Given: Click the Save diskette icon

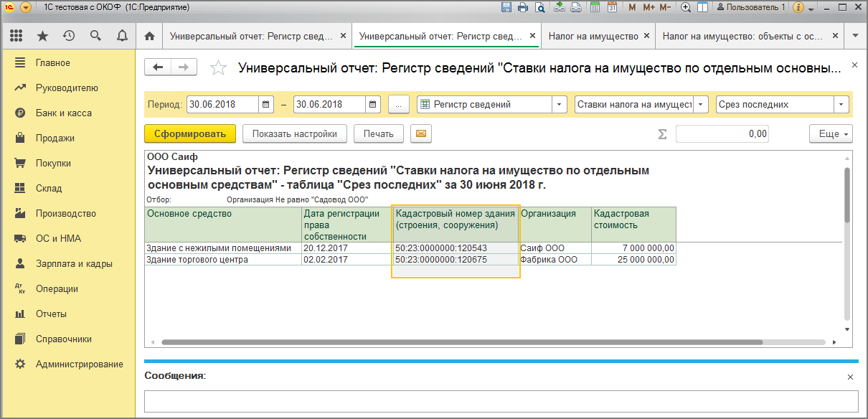Looking at the screenshot, I should [x=506, y=7].
